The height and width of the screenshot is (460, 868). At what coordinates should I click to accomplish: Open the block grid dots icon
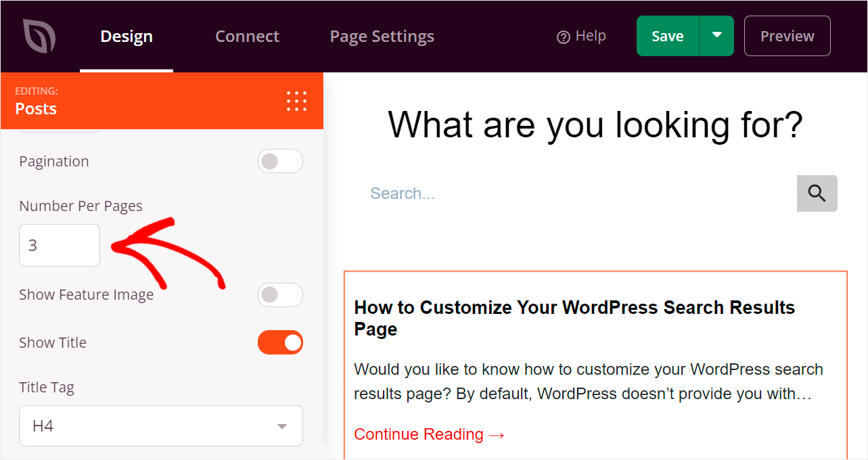point(296,101)
